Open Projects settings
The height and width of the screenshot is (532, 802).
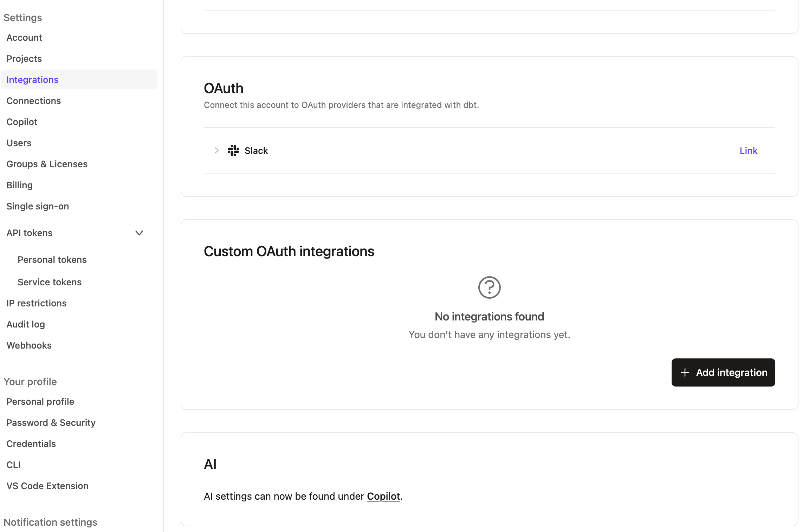tap(24, 58)
